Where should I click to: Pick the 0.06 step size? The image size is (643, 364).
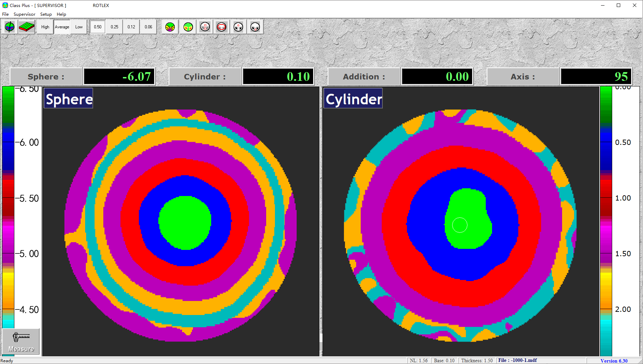click(148, 27)
